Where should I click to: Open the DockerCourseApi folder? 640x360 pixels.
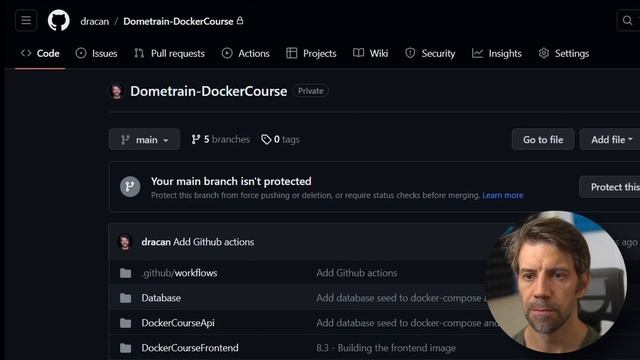pos(178,323)
